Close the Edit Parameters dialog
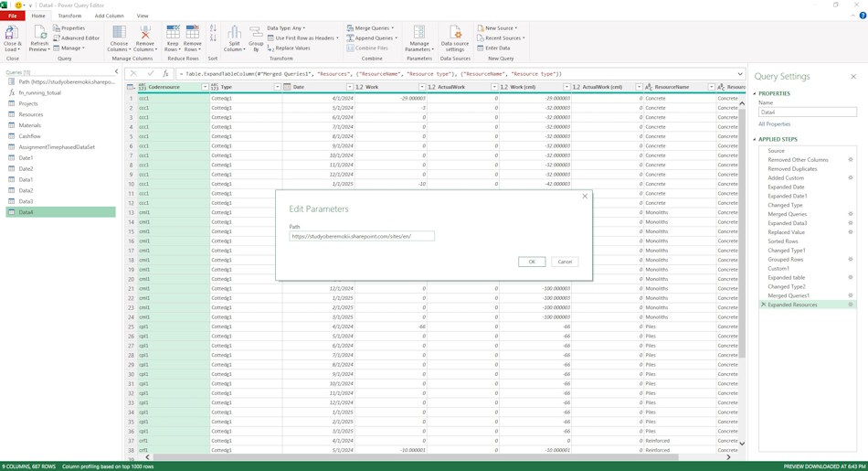Image resolution: width=868 pixels, height=471 pixels. tap(585, 196)
